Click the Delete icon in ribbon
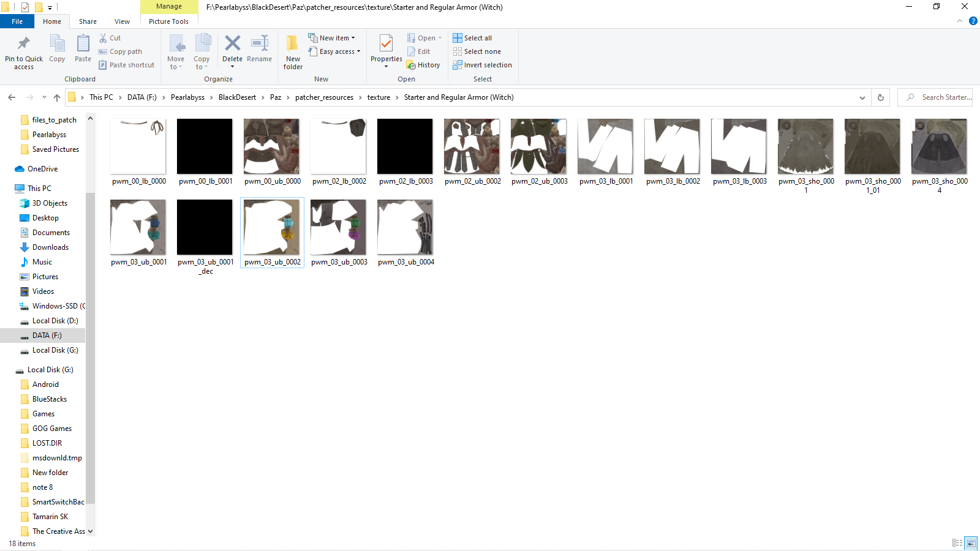The image size is (980, 551). (232, 44)
